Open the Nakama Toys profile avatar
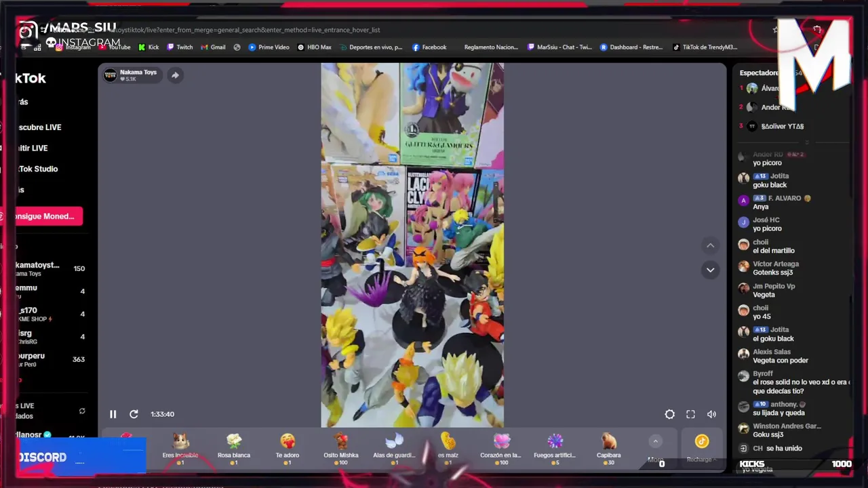The width and height of the screenshot is (868, 488). [111, 75]
